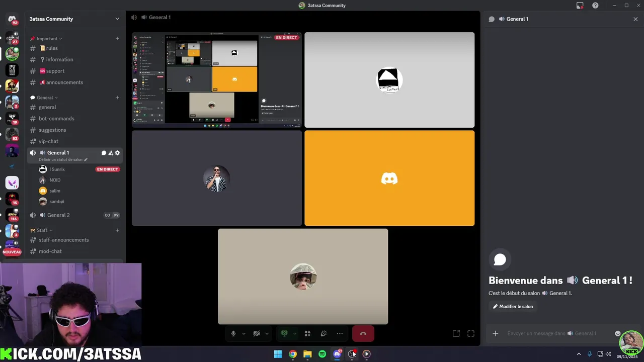Collapse the General category

pyautogui.click(x=44, y=98)
